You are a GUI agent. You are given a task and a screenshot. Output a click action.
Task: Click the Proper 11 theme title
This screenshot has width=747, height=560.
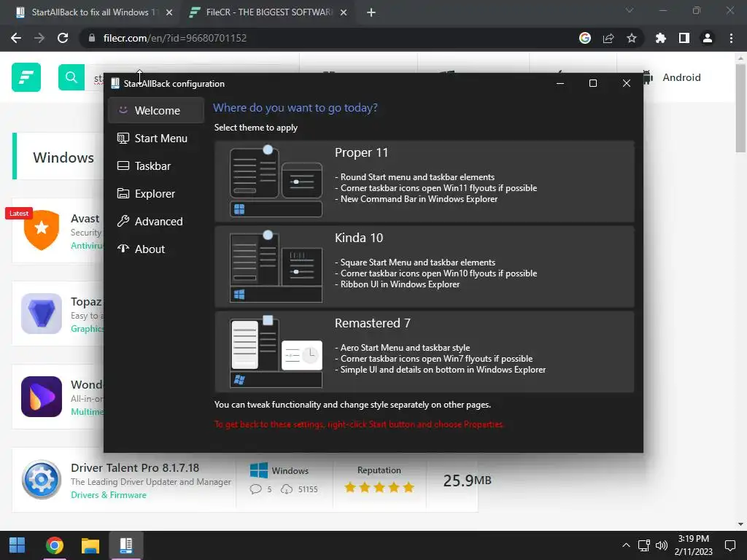(x=361, y=153)
